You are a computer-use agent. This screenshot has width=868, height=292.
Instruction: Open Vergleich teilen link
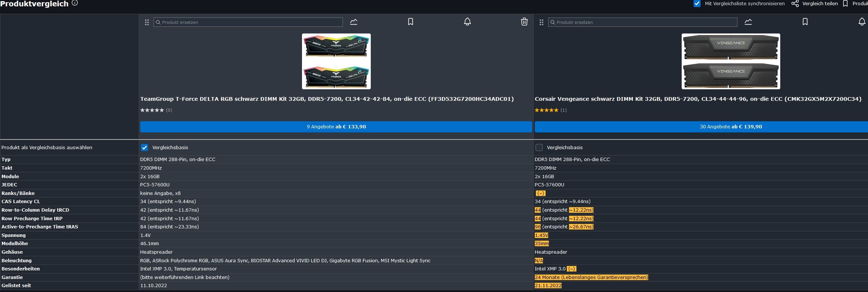point(820,4)
